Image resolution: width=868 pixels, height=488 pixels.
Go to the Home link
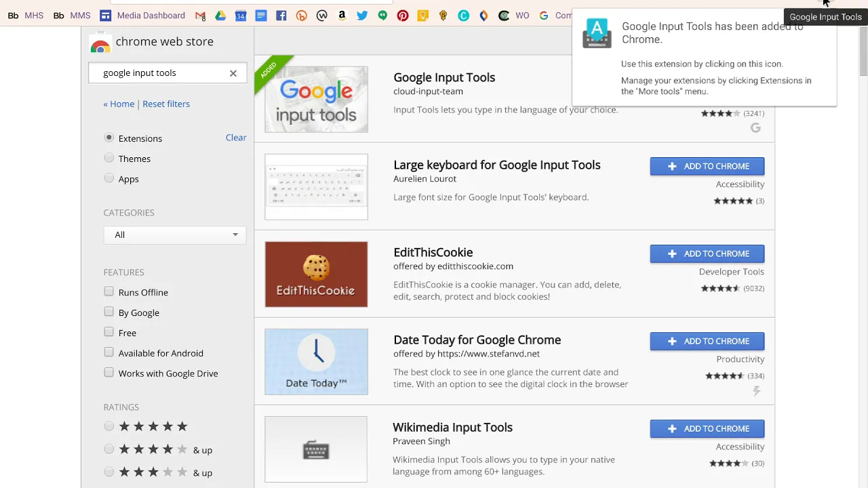(x=119, y=104)
